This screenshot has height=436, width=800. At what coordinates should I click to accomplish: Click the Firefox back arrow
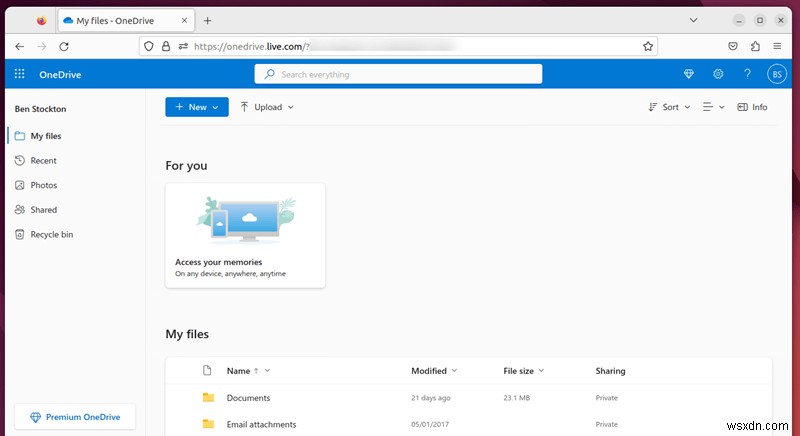pyautogui.click(x=19, y=46)
